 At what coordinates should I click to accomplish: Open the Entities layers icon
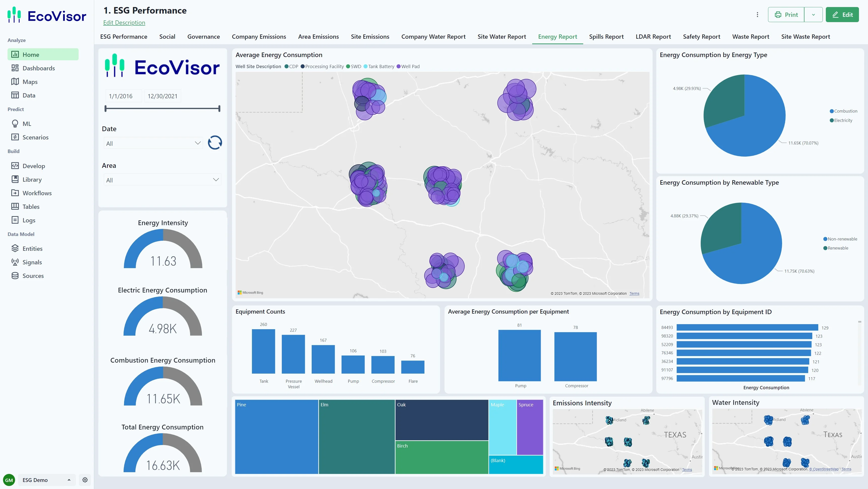pyautogui.click(x=15, y=249)
